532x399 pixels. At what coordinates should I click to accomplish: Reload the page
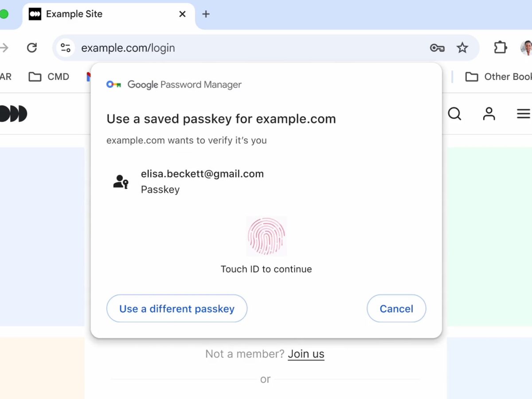pyautogui.click(x=32, y=48)
